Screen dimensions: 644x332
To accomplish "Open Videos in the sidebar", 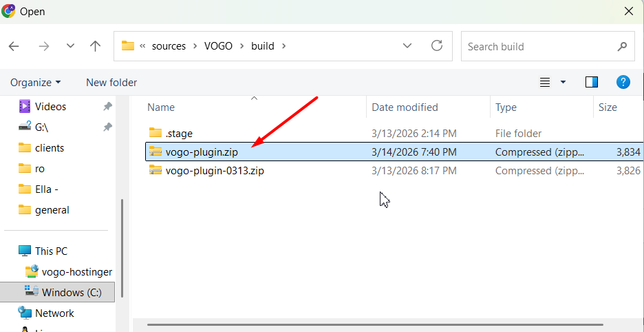I will point(50,107).
